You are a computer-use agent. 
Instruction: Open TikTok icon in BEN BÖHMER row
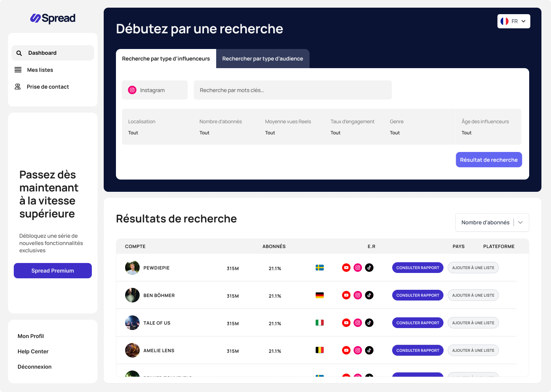[x=369, y=295]
